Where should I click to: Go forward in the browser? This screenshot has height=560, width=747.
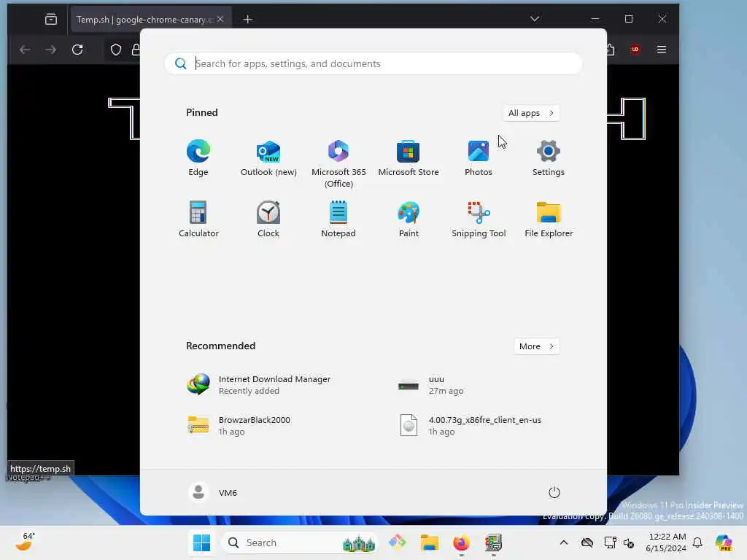click(x=50, y=50)
